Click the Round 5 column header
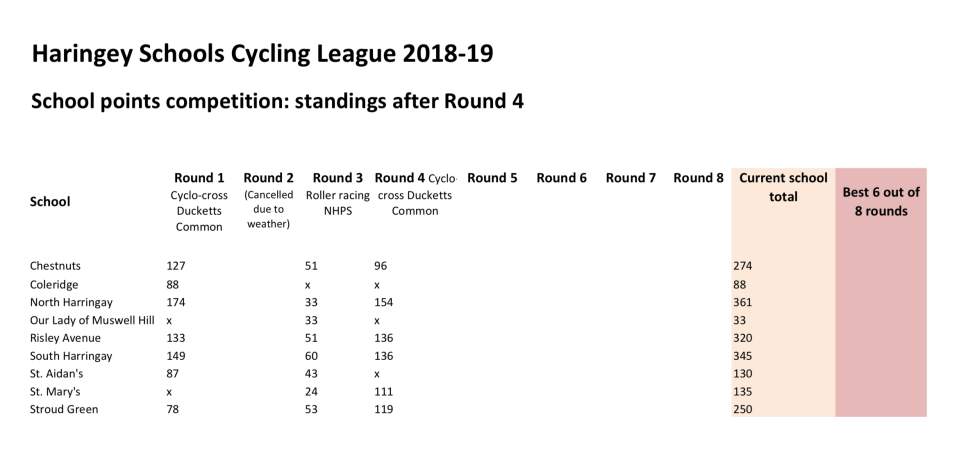The width and height of the screenshot is (959, 469). (492, 178)
